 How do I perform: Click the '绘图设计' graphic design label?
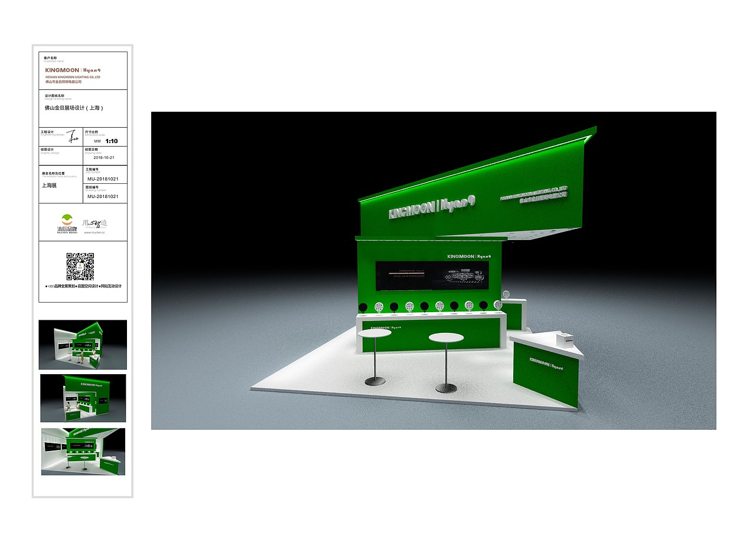pyautogui.click(x=47, y=150)
